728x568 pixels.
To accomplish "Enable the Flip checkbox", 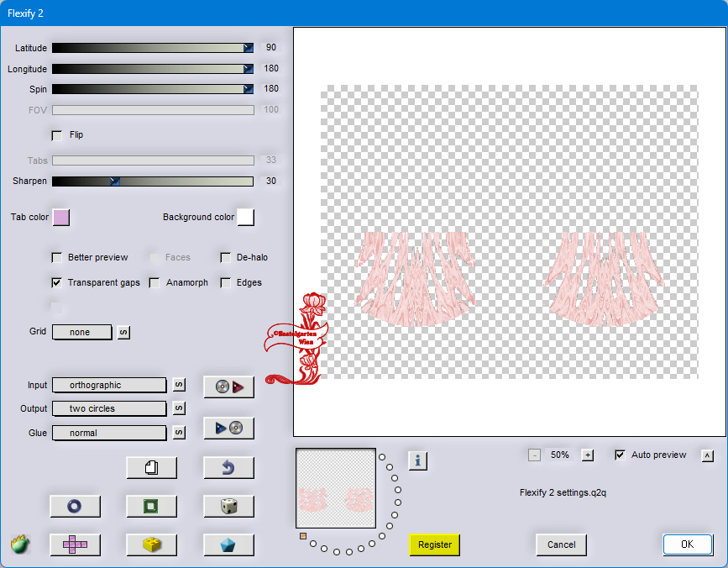I will (x=57, y=134).
